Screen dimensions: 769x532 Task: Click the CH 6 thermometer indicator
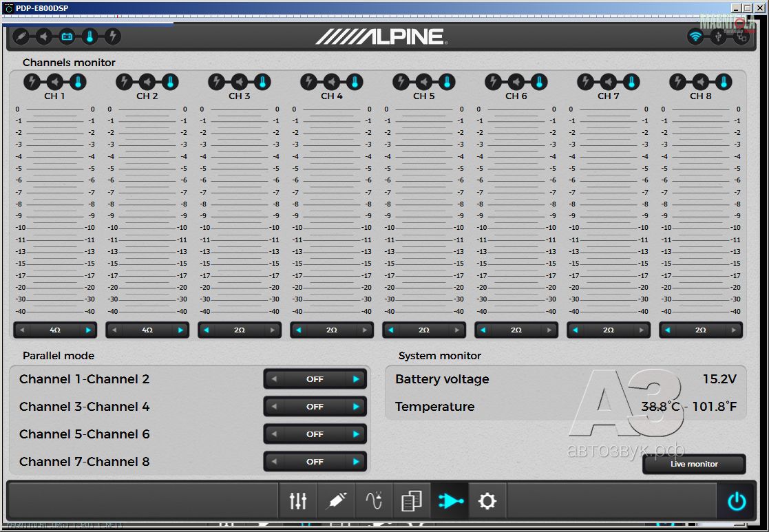[539, 82]
